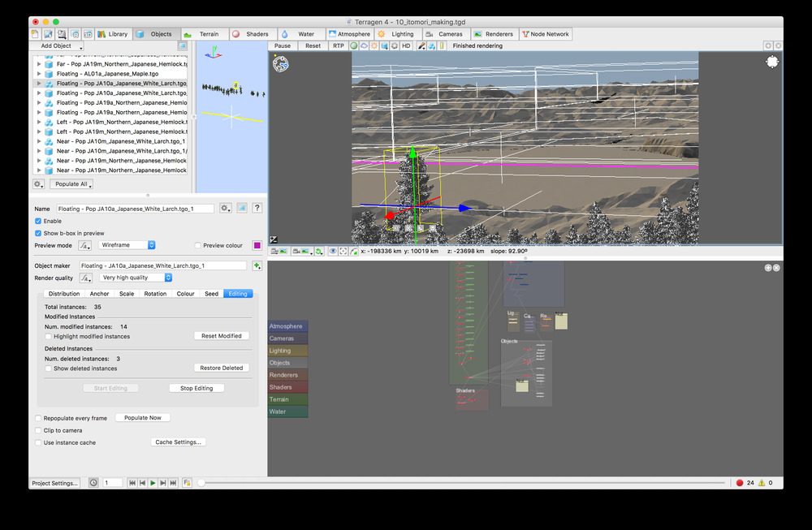This screenshot has width=812, height=530.
Task: Open Project Settings
Action: [x=55, y=483]
